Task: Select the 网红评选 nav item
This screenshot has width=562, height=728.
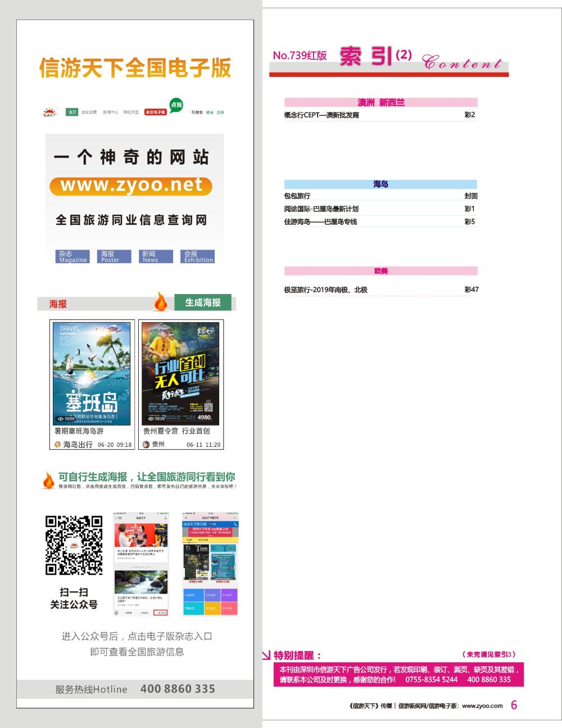Action: click(131, 112)
